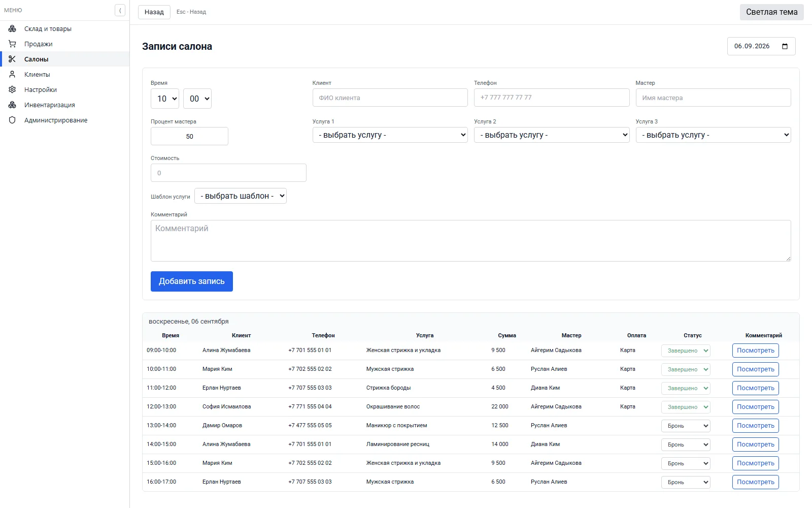
Task: Click the Добавить запись button
Action: [192, 281]
